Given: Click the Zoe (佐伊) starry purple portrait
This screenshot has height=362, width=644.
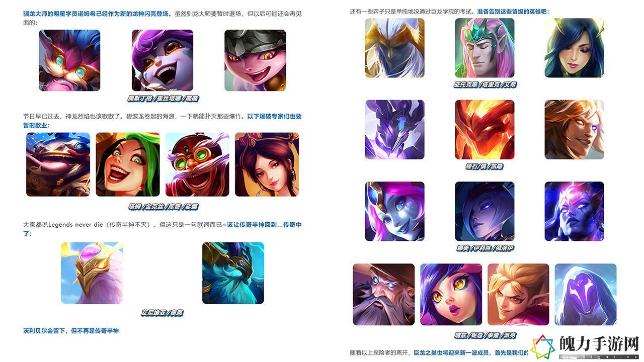Looking at the screenshot, I should 574,211.
